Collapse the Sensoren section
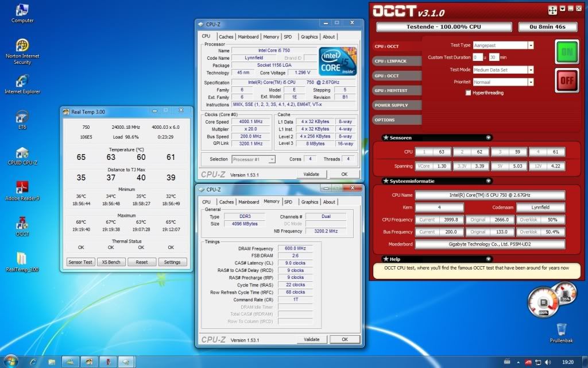The width and height of the screenshot is (588, 368). (x=488, y=137)
